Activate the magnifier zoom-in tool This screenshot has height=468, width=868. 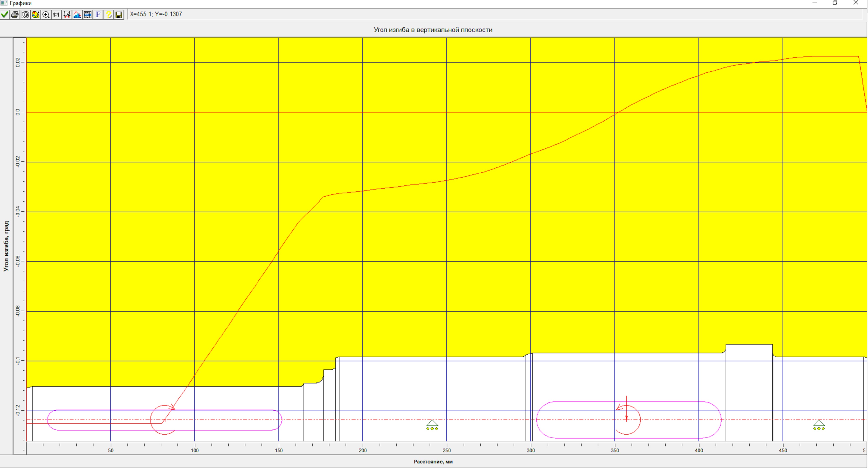46,14
